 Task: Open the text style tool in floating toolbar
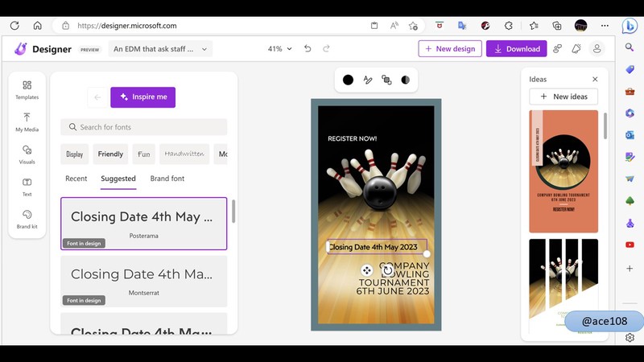click(368, 80)
